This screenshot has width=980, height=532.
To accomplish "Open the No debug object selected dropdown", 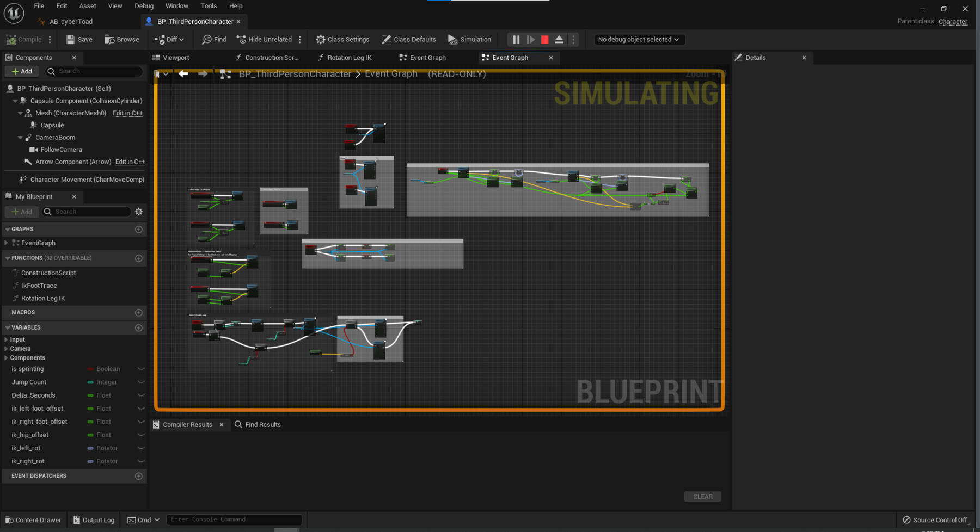I will click(x=638, y=39).
